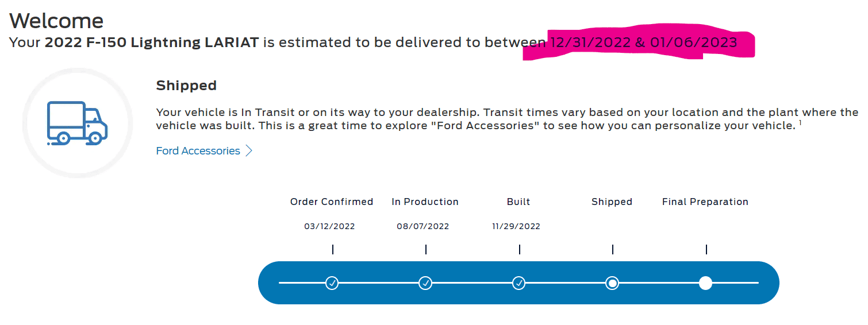The image size is (868, 325).
Task: Click the In Production step label
Action: tap(425, 202)
